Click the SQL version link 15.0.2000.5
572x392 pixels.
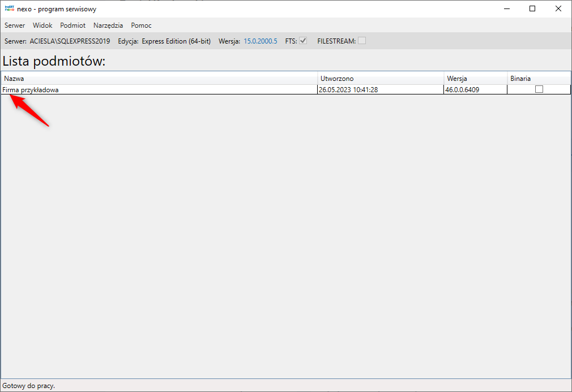click(261, 41)
